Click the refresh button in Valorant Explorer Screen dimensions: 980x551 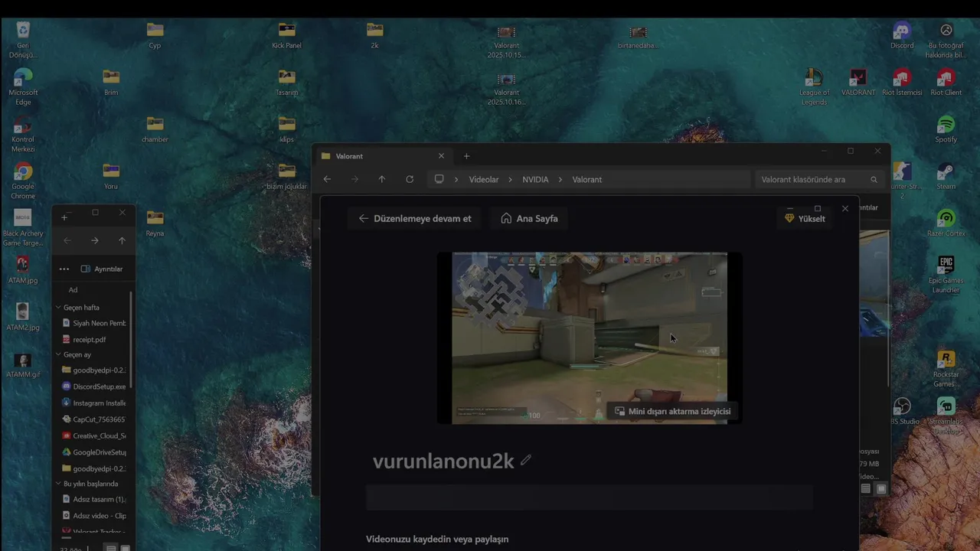[410, 179]
